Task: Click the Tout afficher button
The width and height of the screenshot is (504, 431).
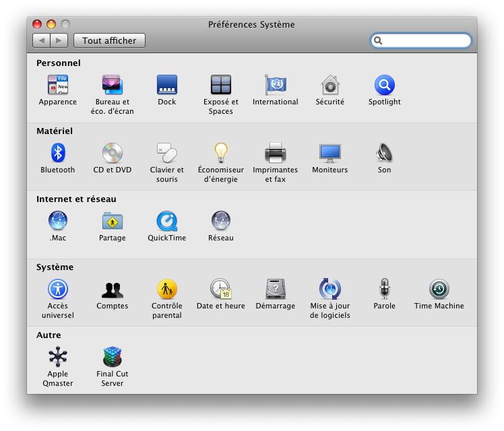Action: [x=109, y=40]
